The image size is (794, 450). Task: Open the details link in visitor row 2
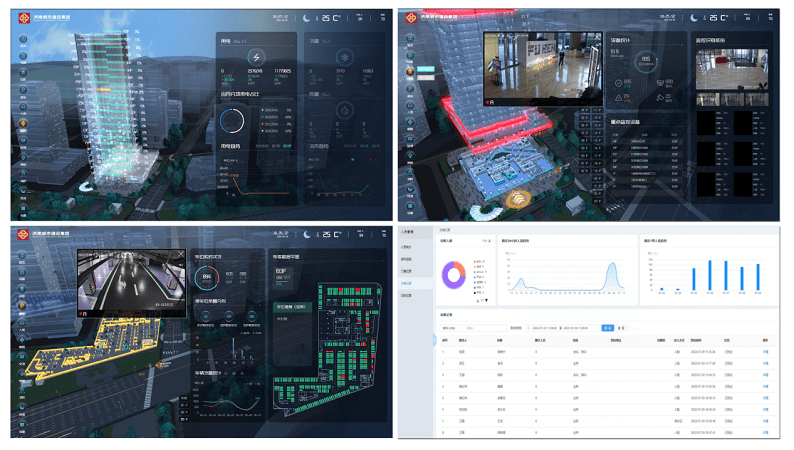point(766,363)
